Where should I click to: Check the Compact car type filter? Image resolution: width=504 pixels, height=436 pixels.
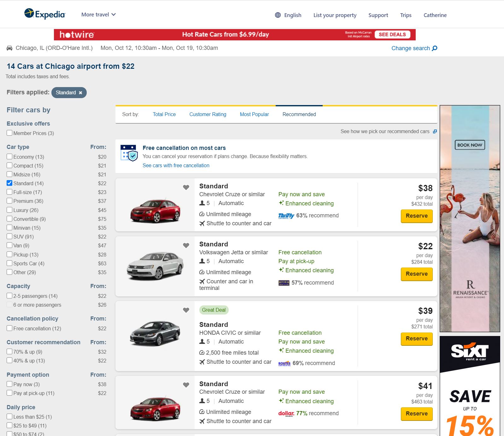click(9, 166)
